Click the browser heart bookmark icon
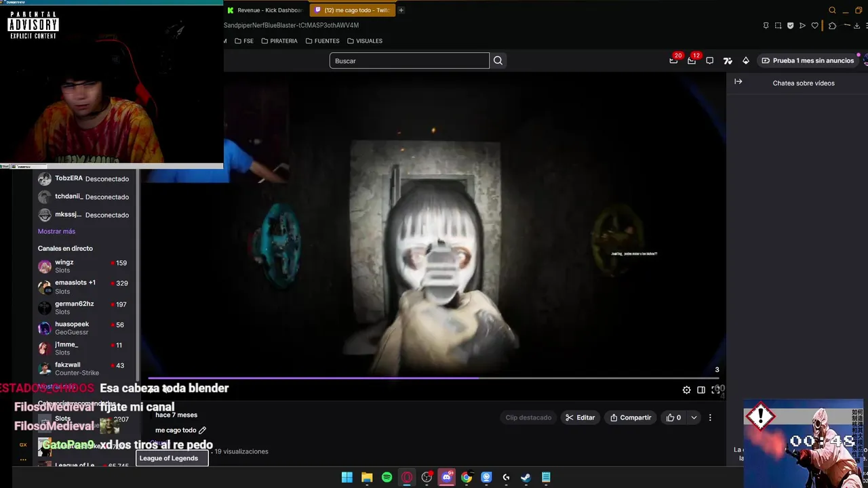This screenshot has height=488, width=868. point(815,26)
